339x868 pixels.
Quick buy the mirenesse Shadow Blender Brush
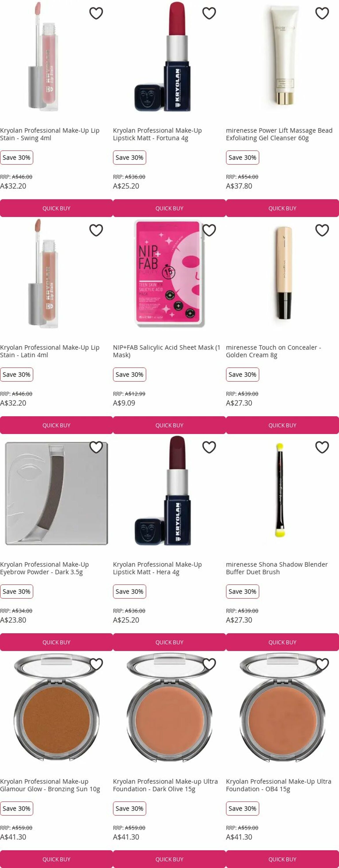282,642
